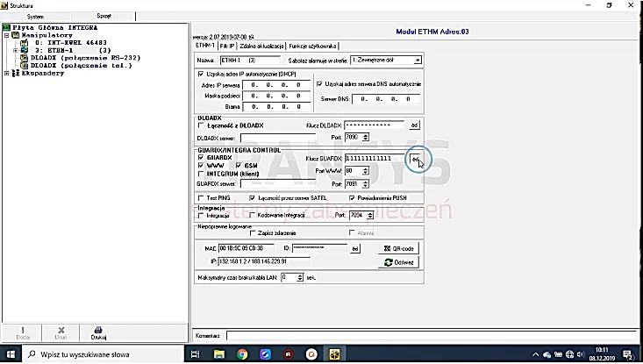Collapse the Manipulatory tree node
This screenshot has width=643, height=364.
click(x=6, y=36)
